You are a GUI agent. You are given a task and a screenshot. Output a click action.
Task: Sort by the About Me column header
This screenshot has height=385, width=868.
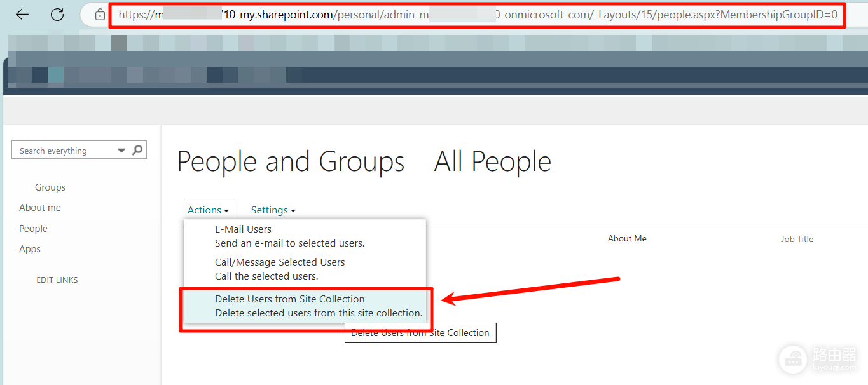pyautogui.click(x=627, y=239)
